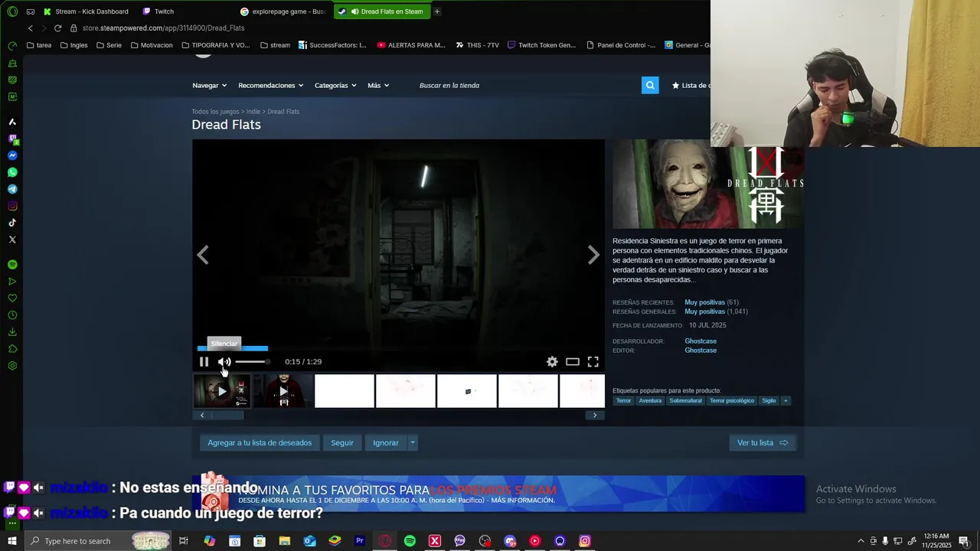
Task: Open downloads icon in Opera sidebar
Action: coord(12,332)
